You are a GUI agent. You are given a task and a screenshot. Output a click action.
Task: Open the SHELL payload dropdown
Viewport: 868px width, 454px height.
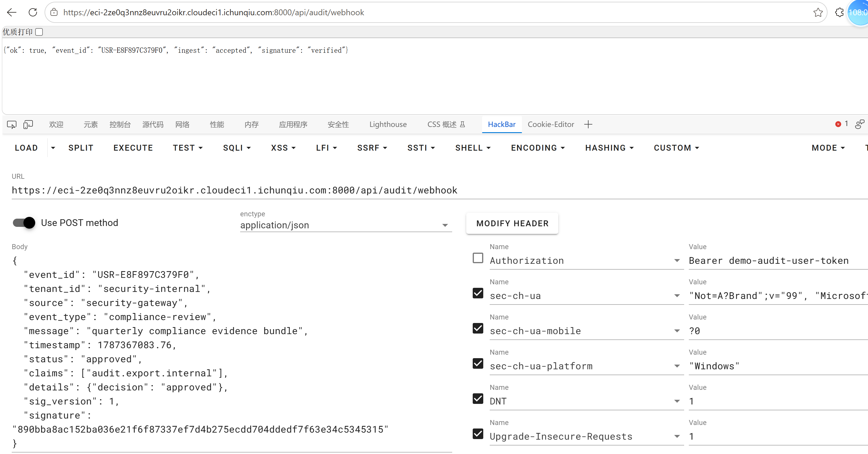[x=473, y=148]
